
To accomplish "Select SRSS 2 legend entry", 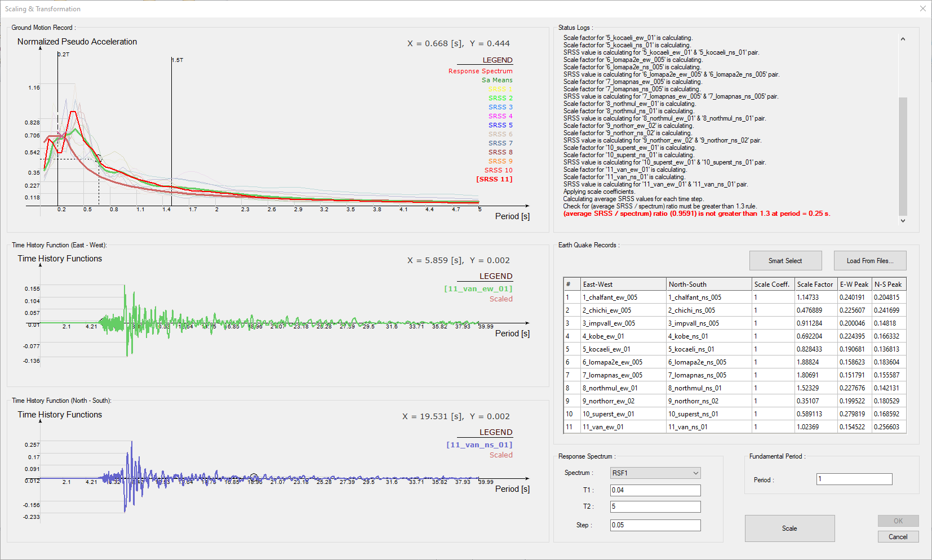I will coord(500,98).
